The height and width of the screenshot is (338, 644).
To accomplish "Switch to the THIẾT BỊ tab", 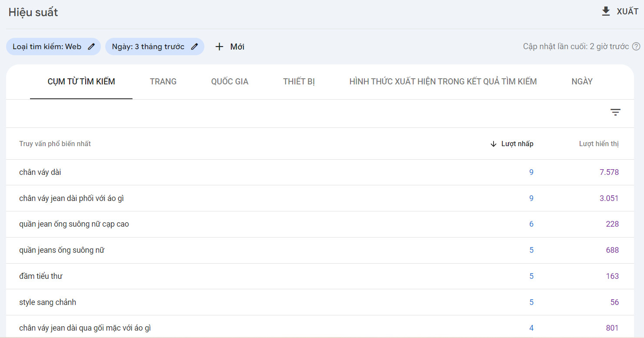I will 299,81.
